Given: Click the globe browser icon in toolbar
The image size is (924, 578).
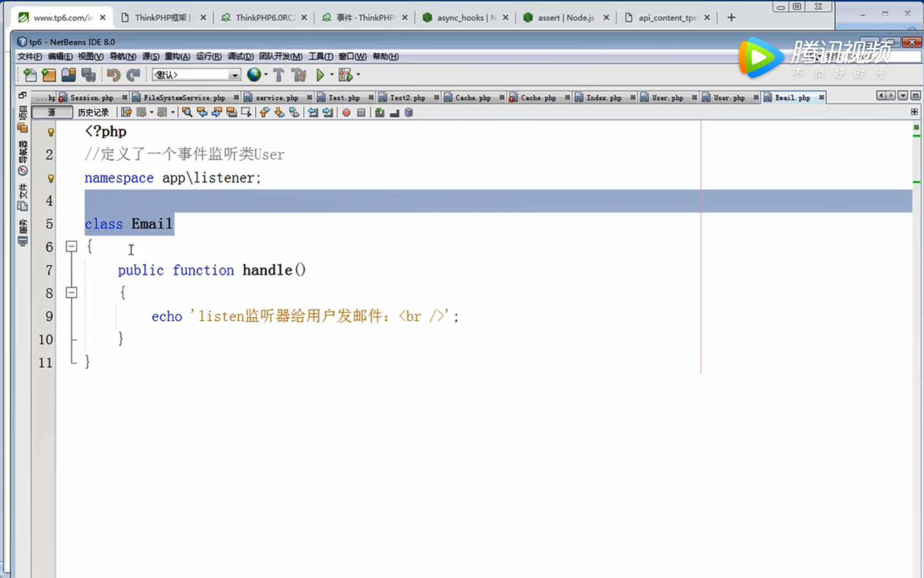Looking at the screenshot, I should tap(254, 74).
